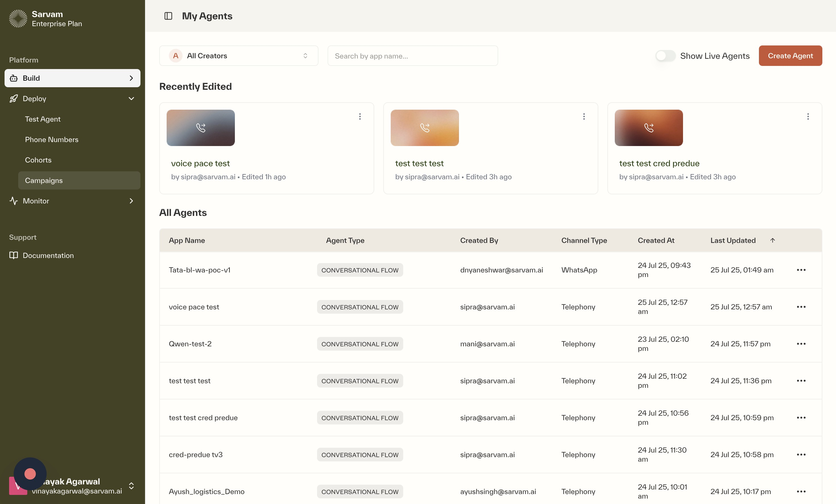Select Campaigns in sidebar
Screen dimensions: 836x504
pos(79,180)
